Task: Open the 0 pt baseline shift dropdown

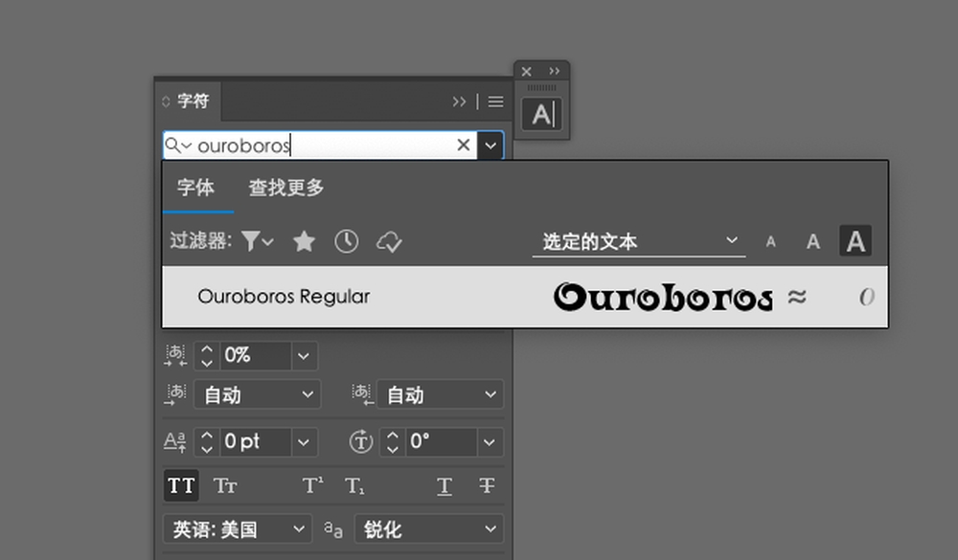Action: (x=304, y=442)
